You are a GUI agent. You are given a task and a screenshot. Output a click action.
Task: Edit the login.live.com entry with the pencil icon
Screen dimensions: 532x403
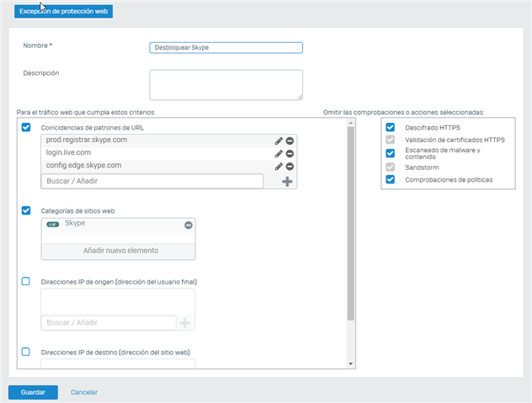tap(279, 154)
